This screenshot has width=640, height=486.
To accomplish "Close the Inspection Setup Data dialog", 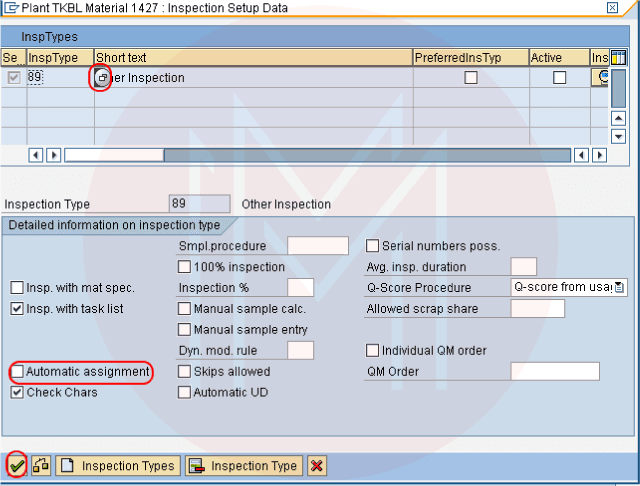I will (x=612, y=8).
